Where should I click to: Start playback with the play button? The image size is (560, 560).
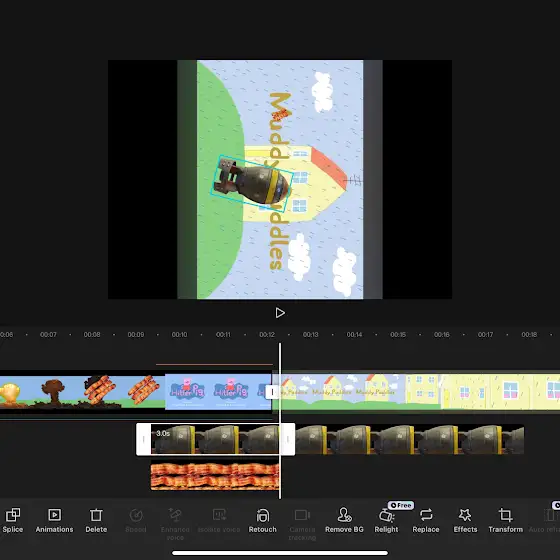point(280,313)
